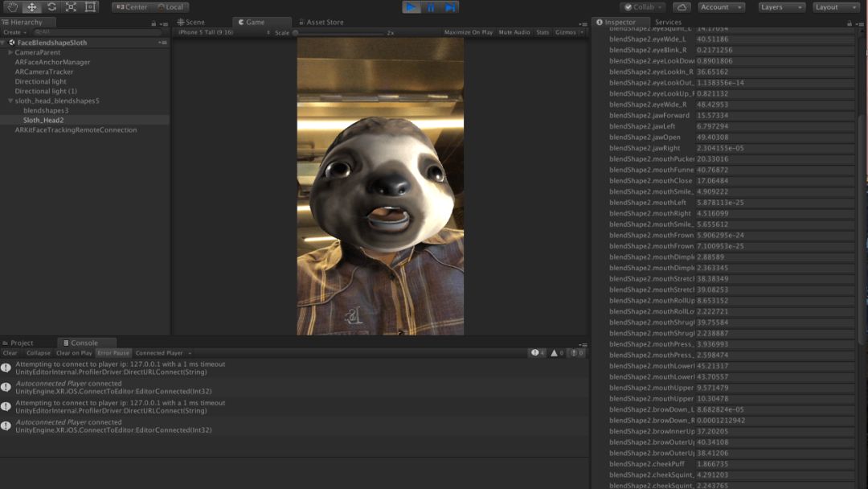Switch to the Project tab

[x=18, y=343]
